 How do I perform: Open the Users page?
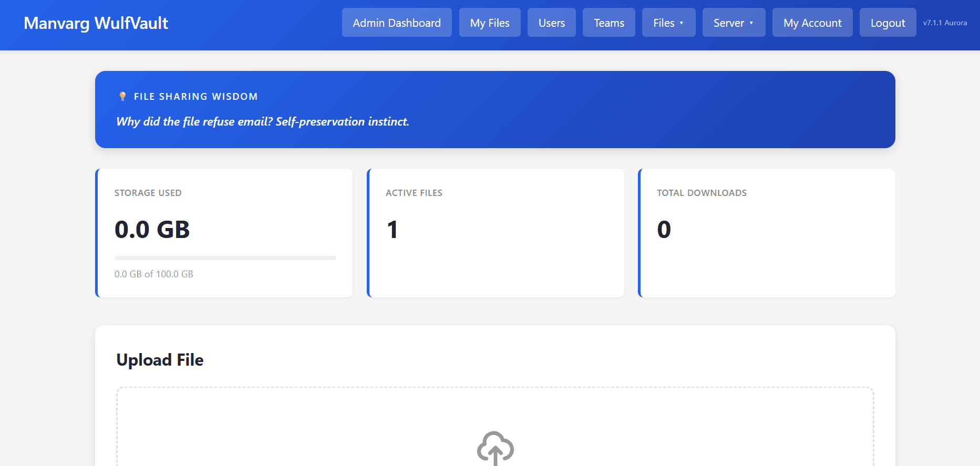(552, 23)
